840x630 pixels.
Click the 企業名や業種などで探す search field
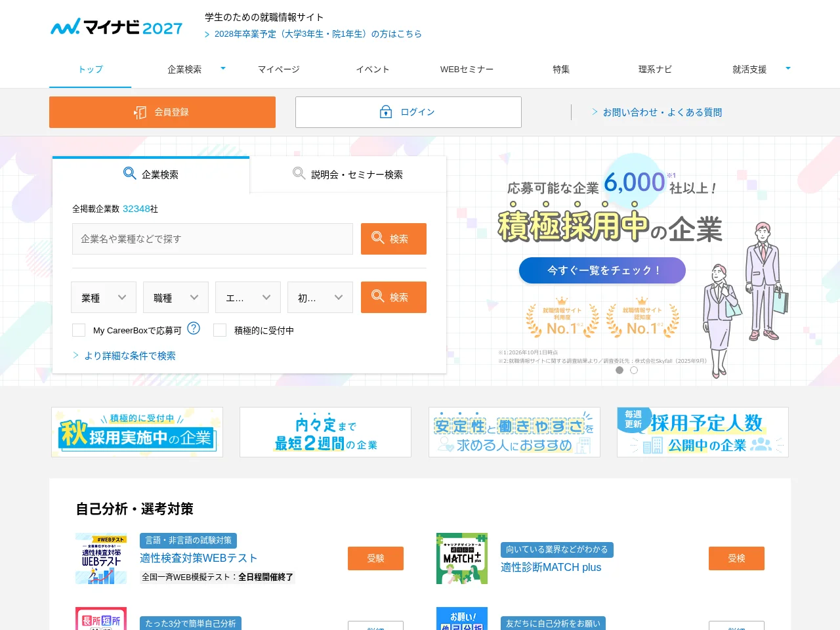coord(213,239)
